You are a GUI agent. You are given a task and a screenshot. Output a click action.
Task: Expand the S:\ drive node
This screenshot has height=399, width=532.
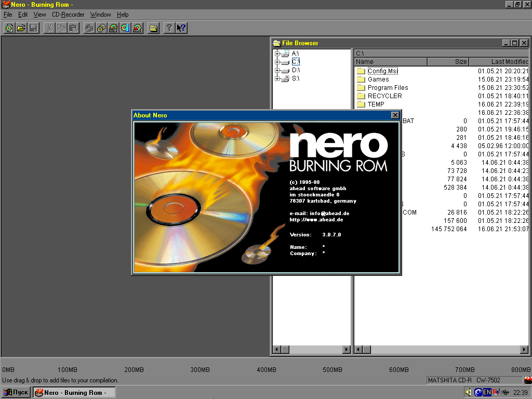pos(277,79)
